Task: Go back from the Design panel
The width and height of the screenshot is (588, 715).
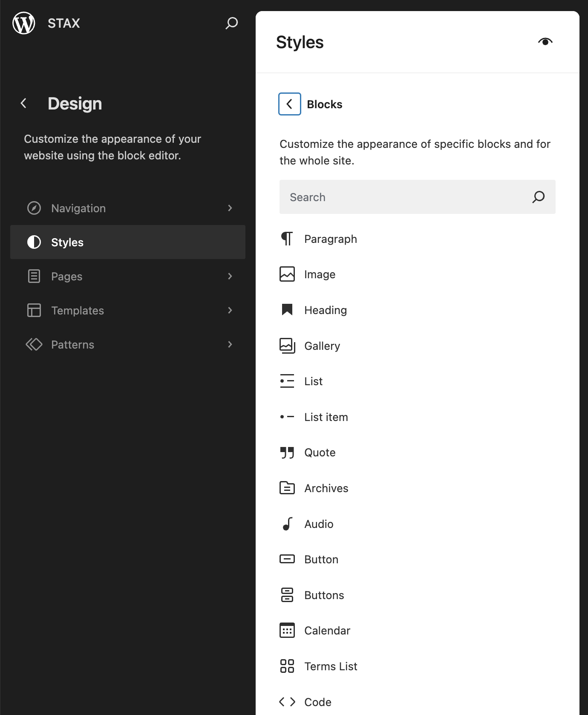Action: pos(24,103)
